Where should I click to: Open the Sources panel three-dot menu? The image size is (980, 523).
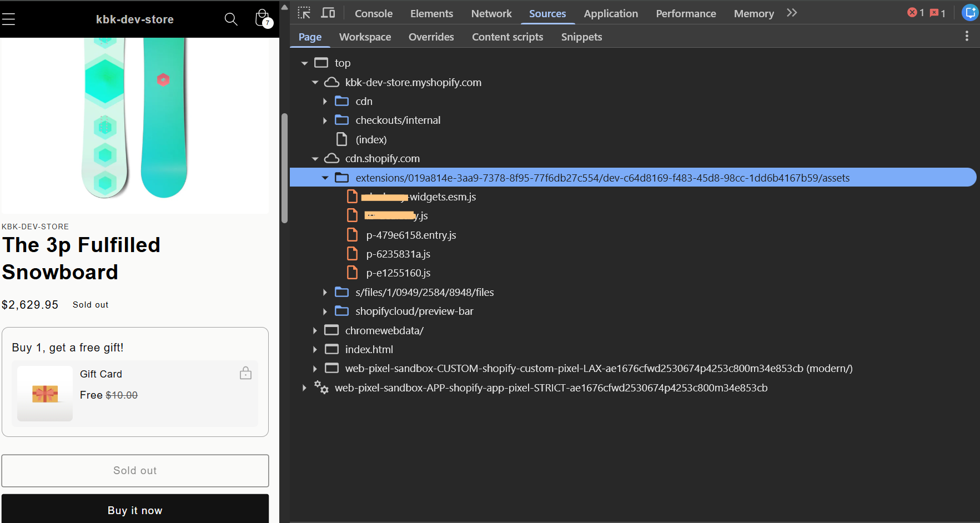(x=967, y=36)
